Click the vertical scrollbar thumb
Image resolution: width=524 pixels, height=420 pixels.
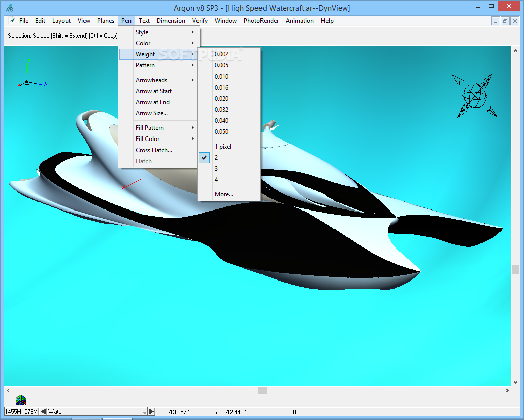pos(515,269)
